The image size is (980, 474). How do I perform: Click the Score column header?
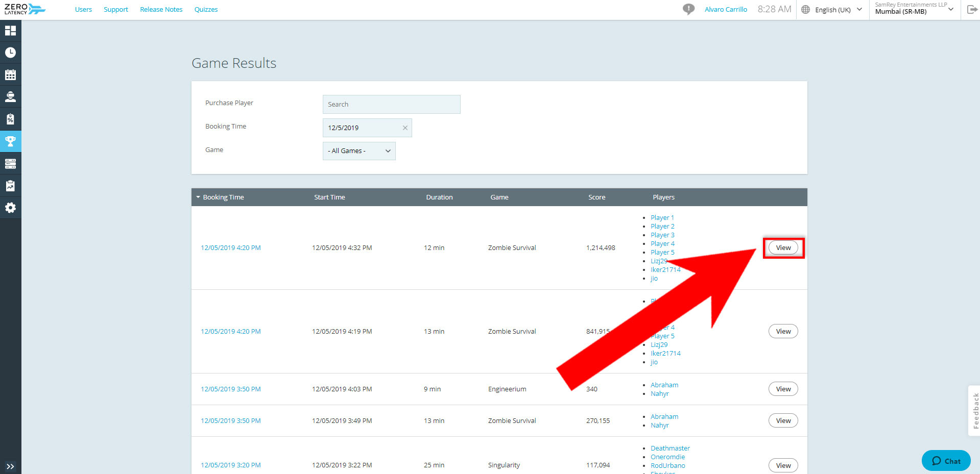point(596,197)
